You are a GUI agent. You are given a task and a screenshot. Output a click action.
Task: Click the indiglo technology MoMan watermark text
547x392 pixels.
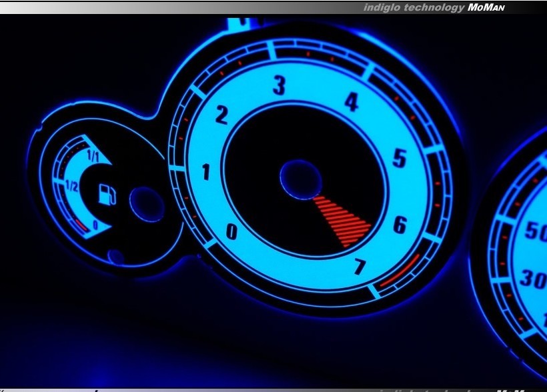[x=434, y=8]
